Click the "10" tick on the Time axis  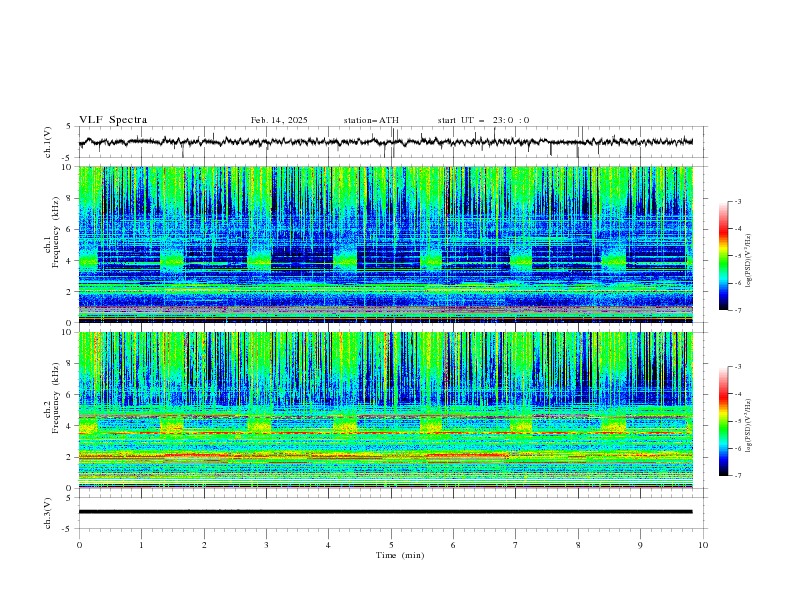(x=703, y=545)
